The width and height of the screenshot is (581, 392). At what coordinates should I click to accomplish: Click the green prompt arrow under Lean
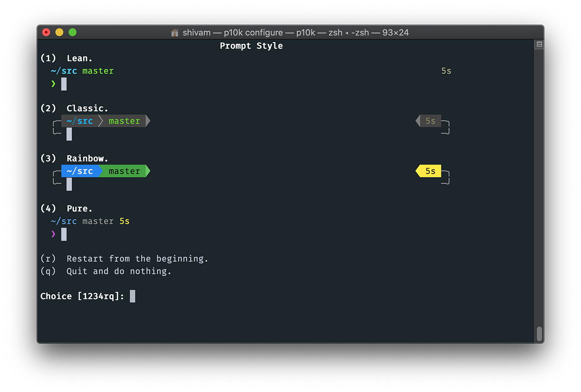tap(53, 84)
